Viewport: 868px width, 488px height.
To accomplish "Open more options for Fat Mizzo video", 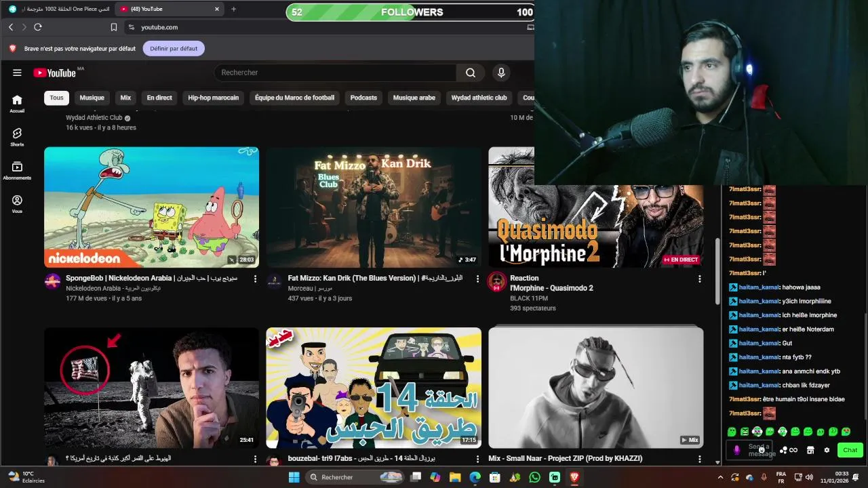I will point(477,279).
